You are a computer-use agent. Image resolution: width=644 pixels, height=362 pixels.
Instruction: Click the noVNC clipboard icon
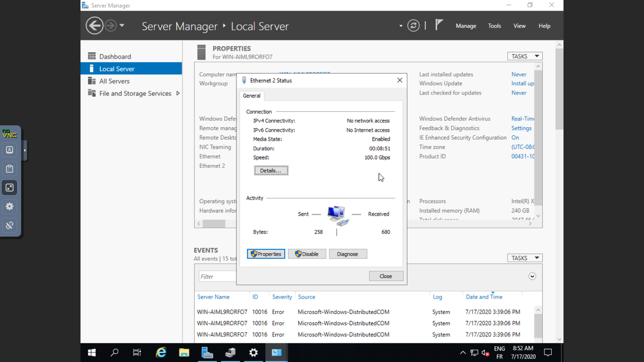pos(10,168)
